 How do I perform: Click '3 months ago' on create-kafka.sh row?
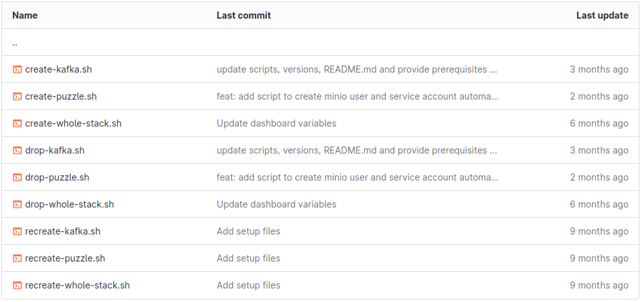(599, 69)
